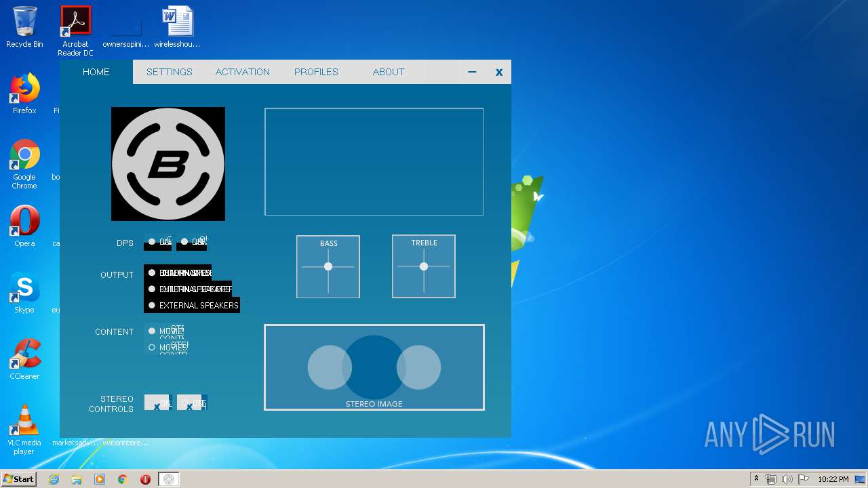
Task: Open Opera from the taskbar
Action: [145, 479]
